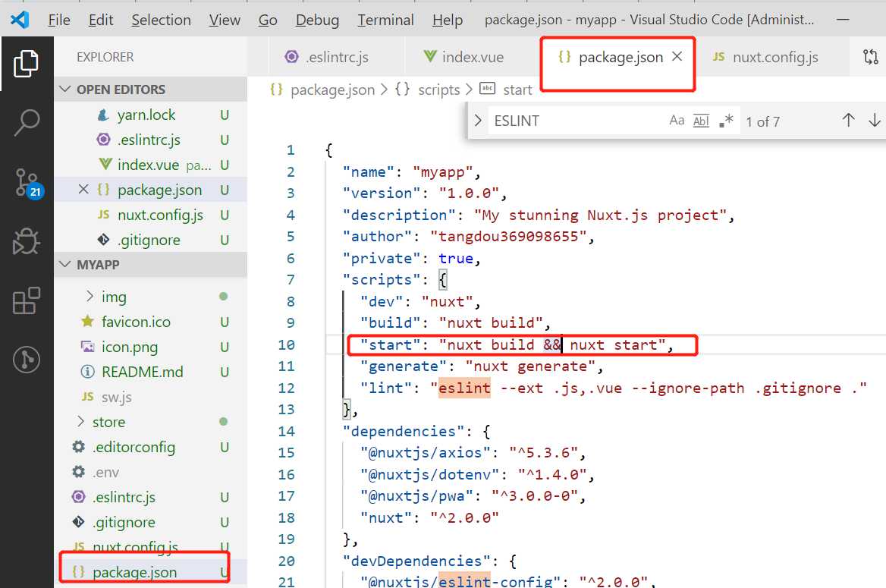Open sw.js in MYAPP tree
Image resolution: width=886 pixels, height=588 pixels.
pyautogui.click(x=116, y=397)
